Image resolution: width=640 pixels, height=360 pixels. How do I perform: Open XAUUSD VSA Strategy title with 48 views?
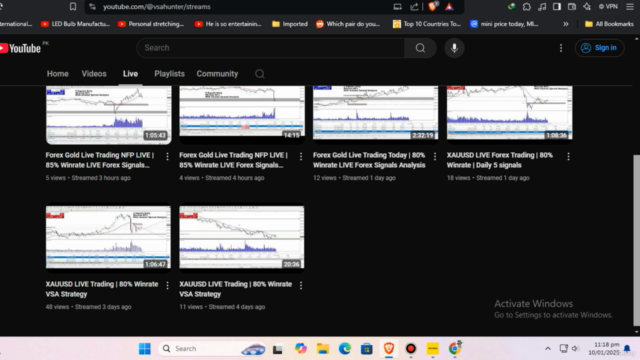[x=102, y=289]
